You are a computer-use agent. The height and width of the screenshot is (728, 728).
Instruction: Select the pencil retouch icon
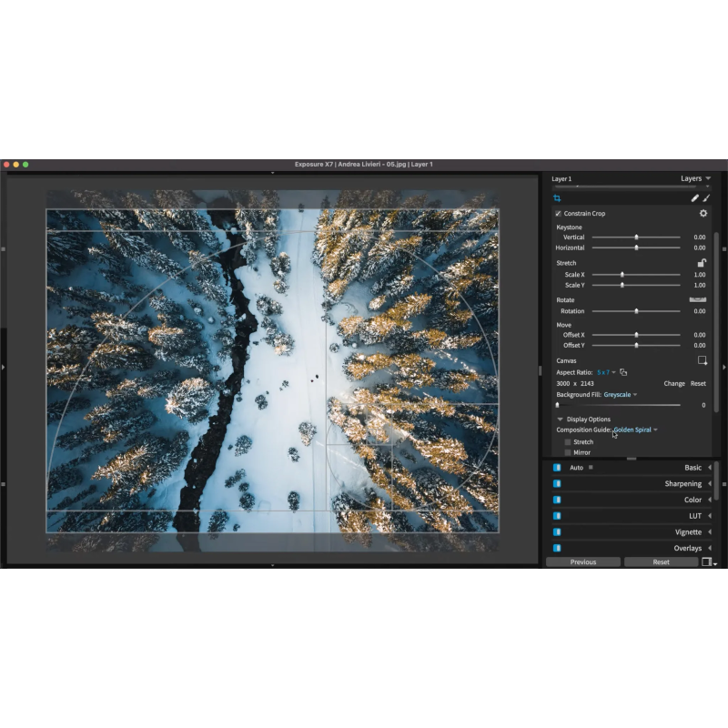click(694, 197)
